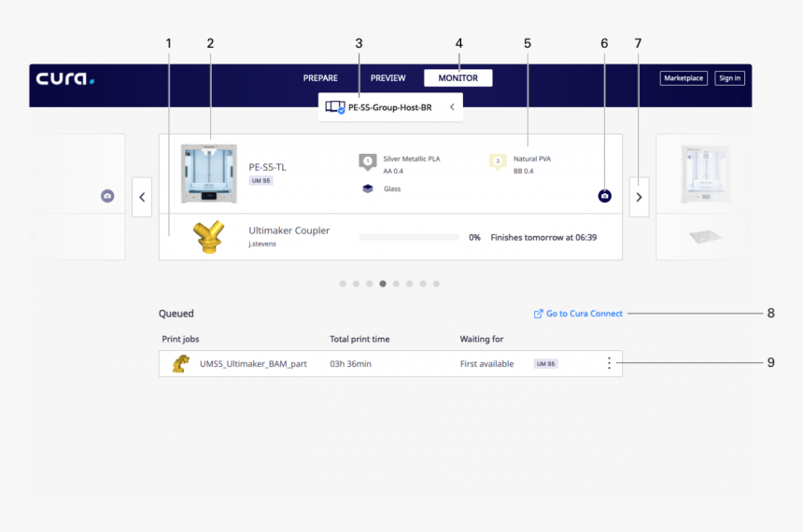Image resolution: width=803 pixels, height=532 pixels.
Task: Switch to the PREPARE stage
Action: (320, 77)
